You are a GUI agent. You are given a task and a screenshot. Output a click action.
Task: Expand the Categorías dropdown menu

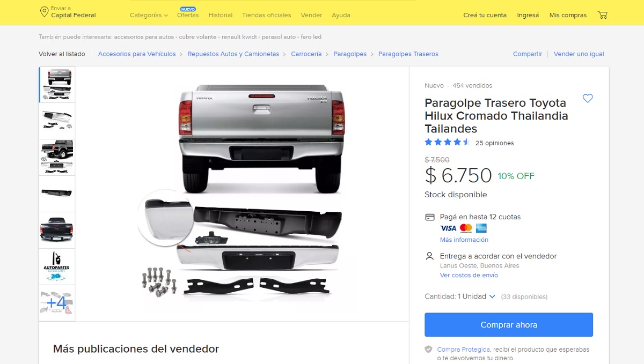pos(149,15)
